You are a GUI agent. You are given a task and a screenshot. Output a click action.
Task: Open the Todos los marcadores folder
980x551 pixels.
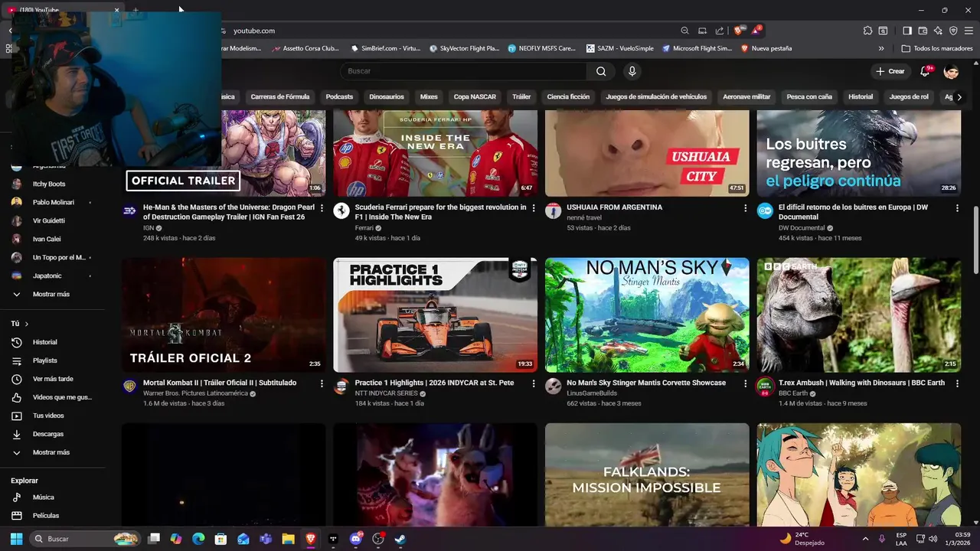[937, 48]
